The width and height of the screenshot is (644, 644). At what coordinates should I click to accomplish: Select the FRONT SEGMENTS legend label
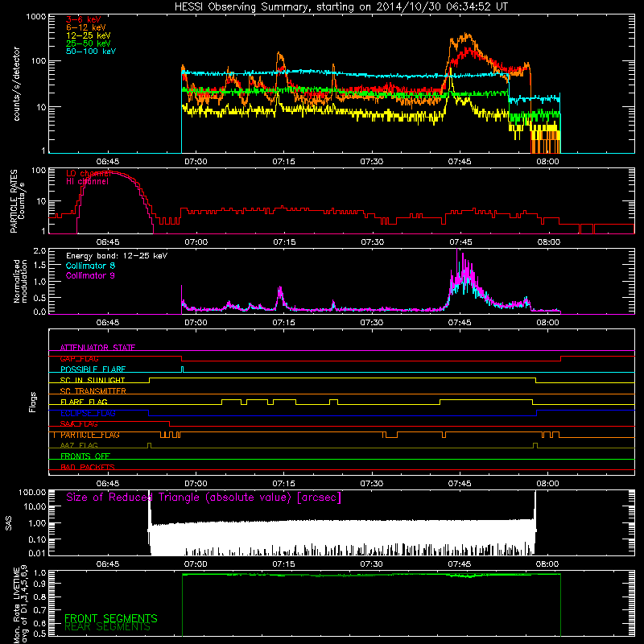pyautogui.click(x=111, y=618)
